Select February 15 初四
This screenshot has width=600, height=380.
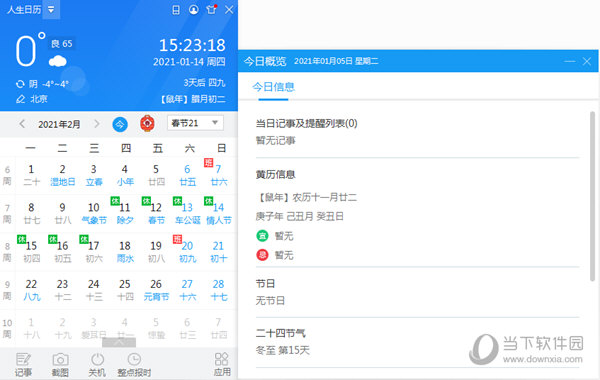pos(31,251)
